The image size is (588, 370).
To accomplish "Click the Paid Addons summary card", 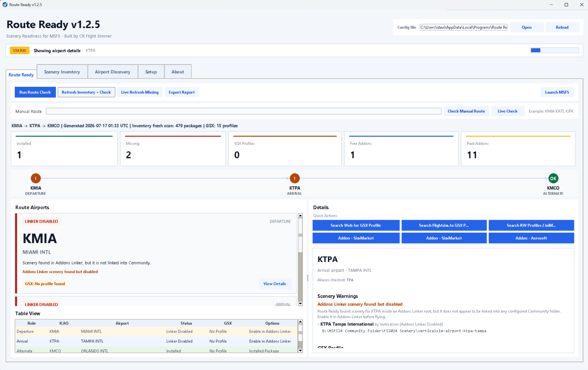I will [x=518, y=149].
